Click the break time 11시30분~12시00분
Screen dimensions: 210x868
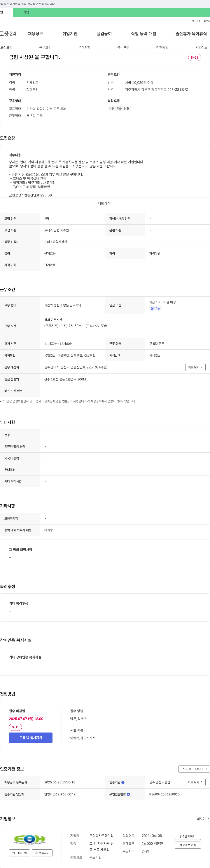[x=58, y=344]
